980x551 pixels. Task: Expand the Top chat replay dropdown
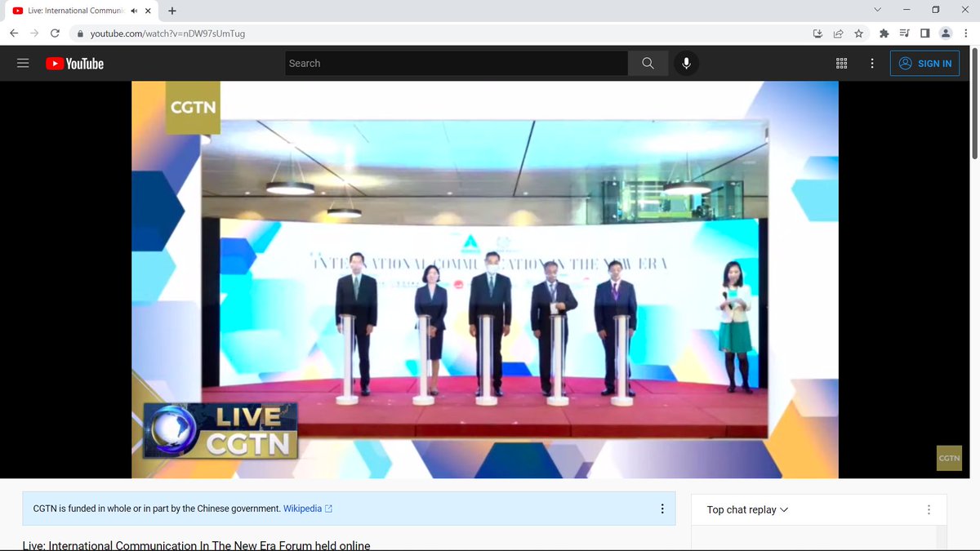(x=747, y=509)
